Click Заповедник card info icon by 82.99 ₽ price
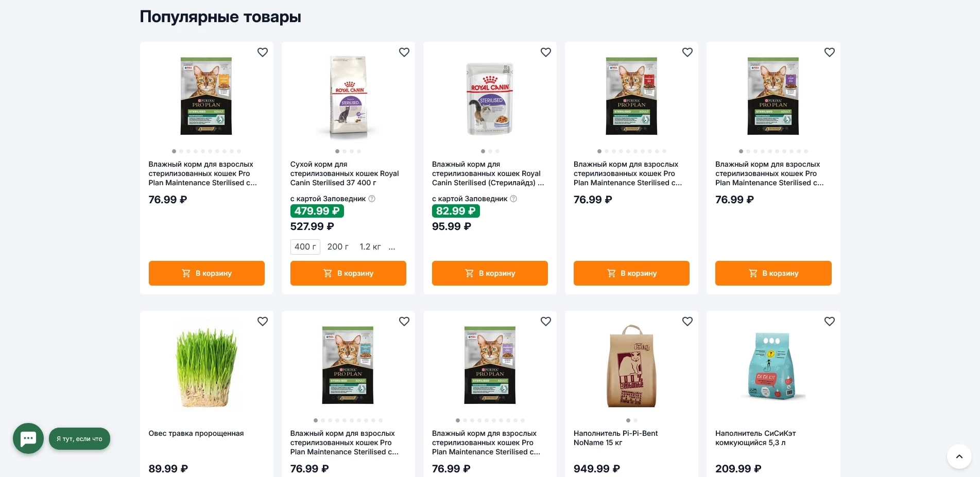Viewport: 980px width, 477px height. [x=513, y=199]
